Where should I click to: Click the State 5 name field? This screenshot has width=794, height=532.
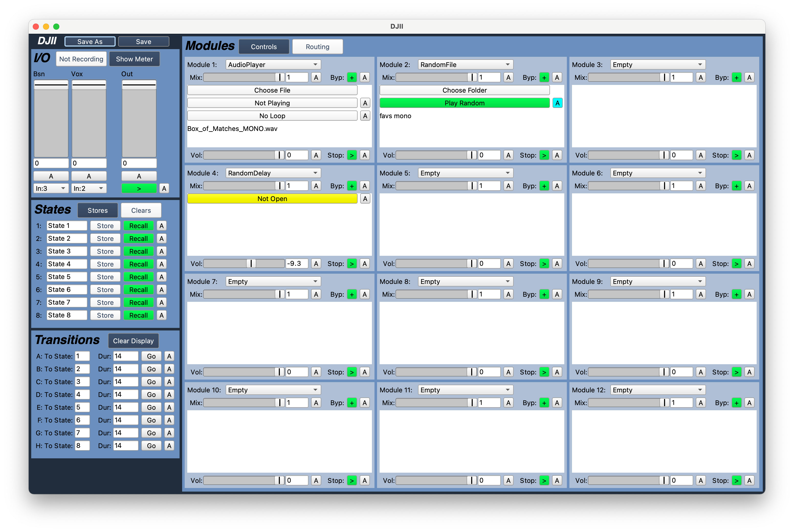(67, 277)
